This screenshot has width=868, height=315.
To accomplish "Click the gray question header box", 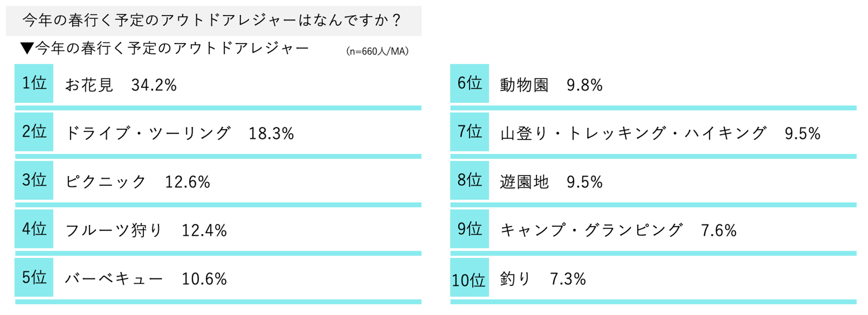I will click(x=213, y=21).
